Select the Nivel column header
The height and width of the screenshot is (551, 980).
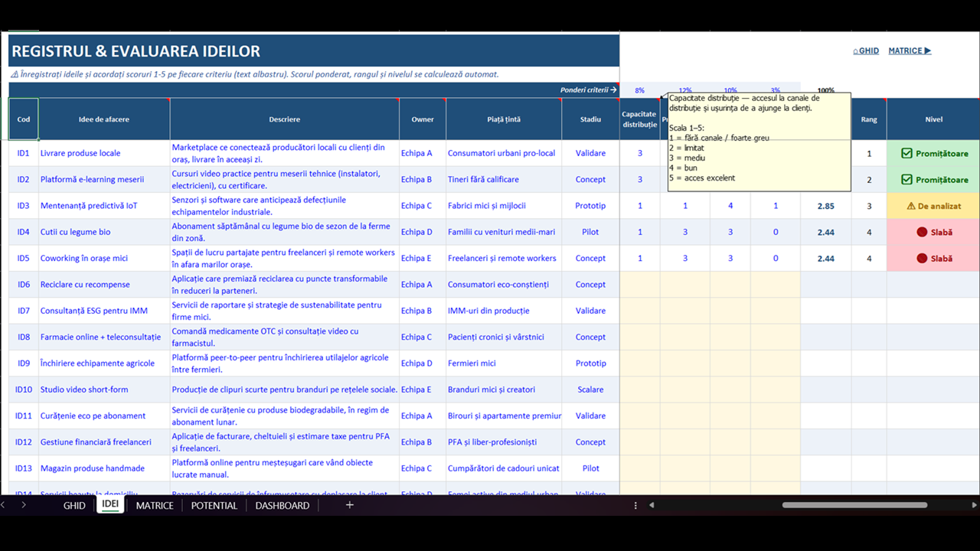[x=933, y=119]
